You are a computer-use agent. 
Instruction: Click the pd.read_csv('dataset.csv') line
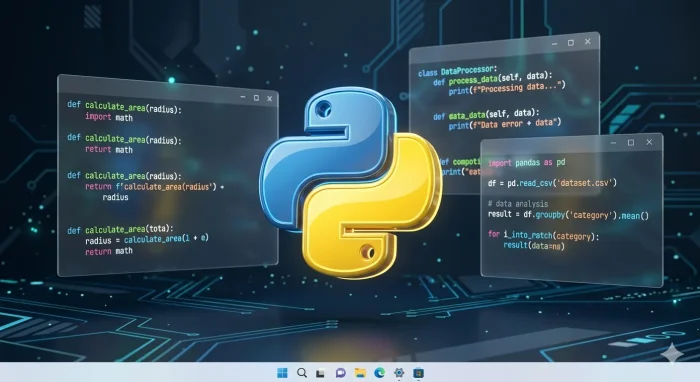[552, 183]
